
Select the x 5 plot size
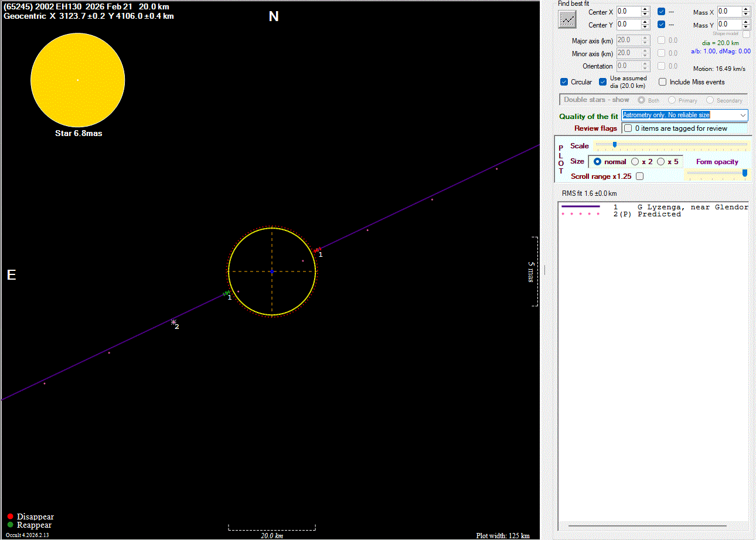click(x=661, y=162)
